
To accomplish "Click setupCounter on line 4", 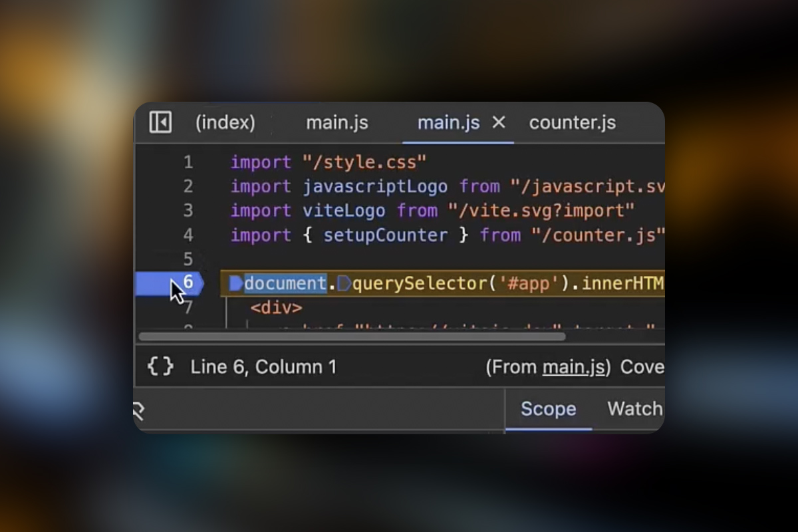I will [x=386, y=235].
